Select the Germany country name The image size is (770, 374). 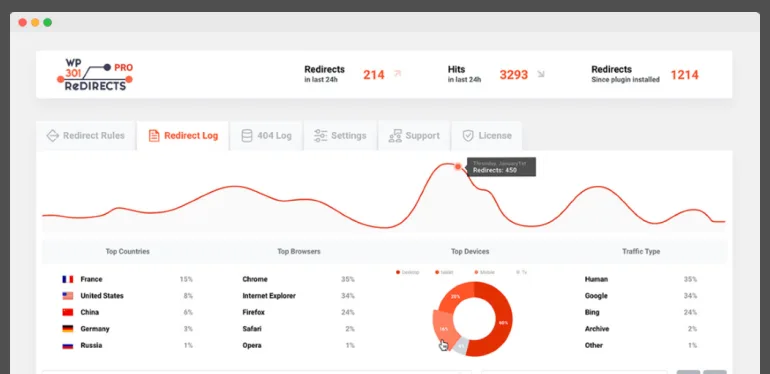click(95, 329)
